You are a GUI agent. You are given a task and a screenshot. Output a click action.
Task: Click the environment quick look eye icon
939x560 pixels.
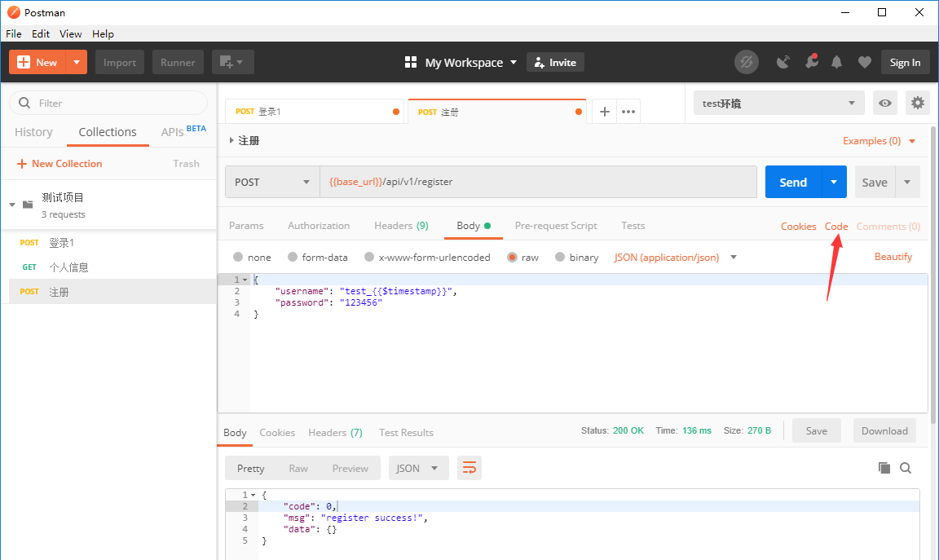(884, 103)
